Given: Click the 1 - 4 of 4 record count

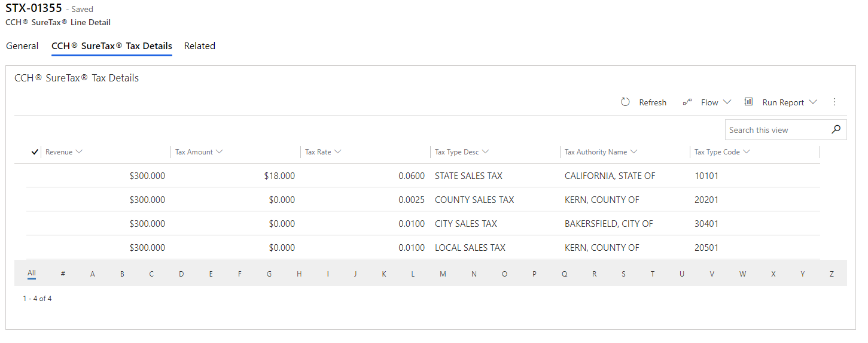Looking at the screenshot, I should (x=38, y=298).
